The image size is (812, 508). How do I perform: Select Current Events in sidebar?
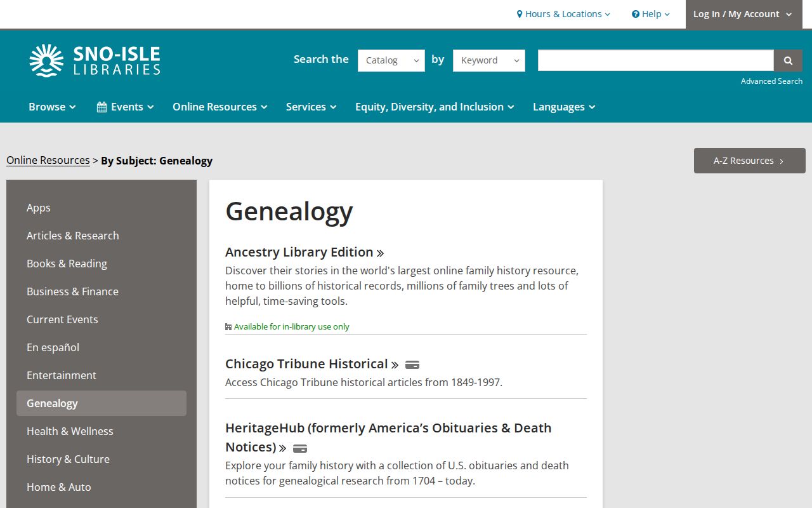tap(101, 319)
